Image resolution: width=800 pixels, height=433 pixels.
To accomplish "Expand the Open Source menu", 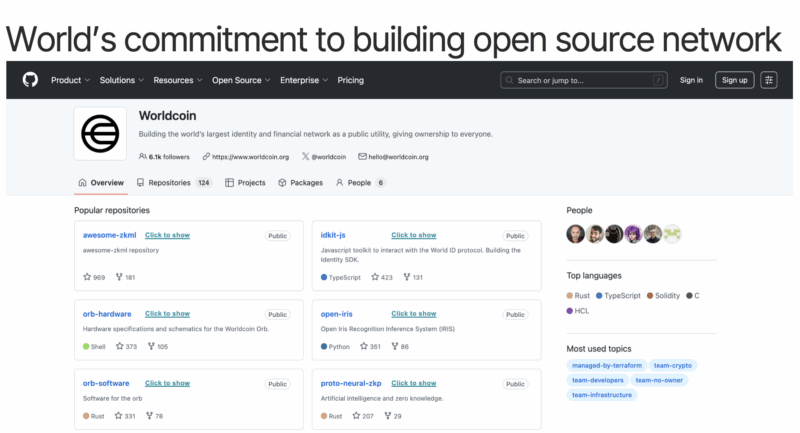I will pos(241,80).
